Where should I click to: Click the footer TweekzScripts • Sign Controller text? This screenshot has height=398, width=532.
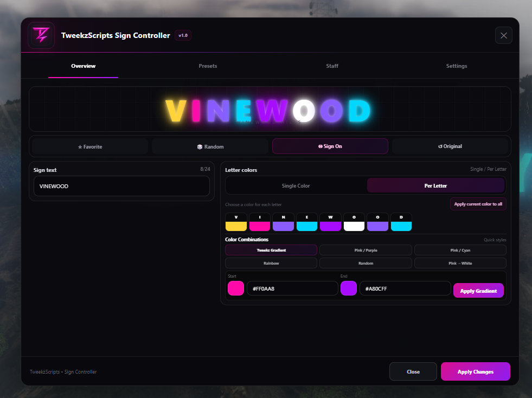(x=63, y=372)
